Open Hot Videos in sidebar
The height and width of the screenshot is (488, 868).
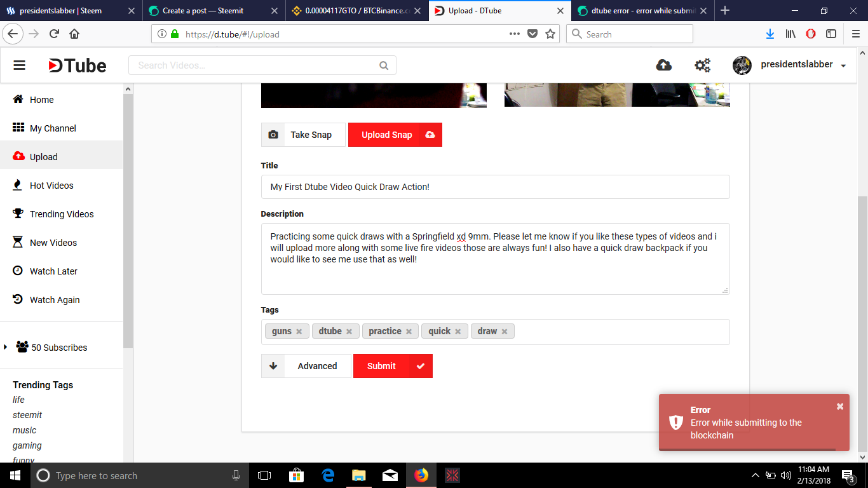pyautogui.click(x=62, y=186)
